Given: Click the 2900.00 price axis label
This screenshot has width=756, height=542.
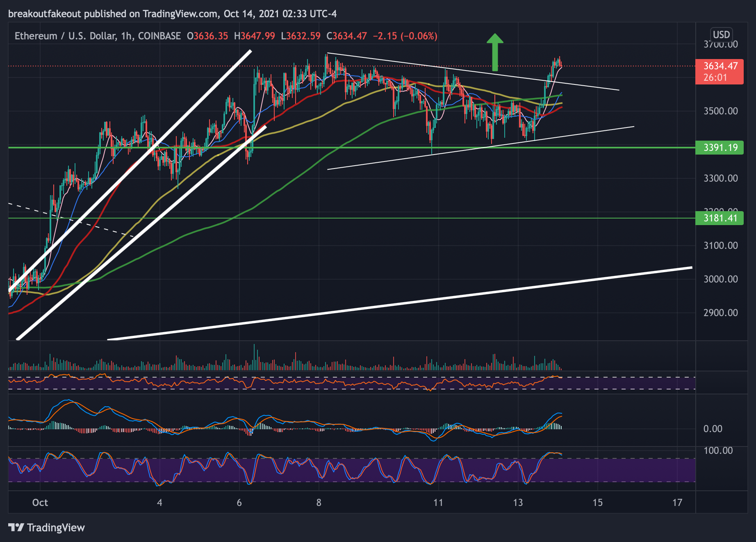Looking at the screenshot, I should 720,313.
